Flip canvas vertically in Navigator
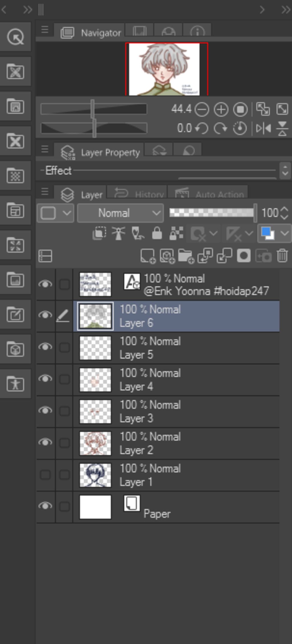This screenshot has width=292, height=644. pos(282,128)
